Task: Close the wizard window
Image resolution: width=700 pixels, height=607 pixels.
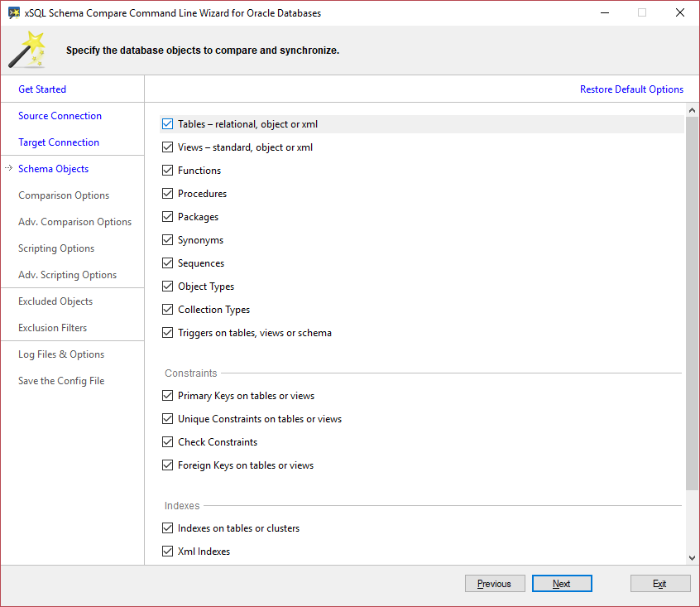Action: 679,12
